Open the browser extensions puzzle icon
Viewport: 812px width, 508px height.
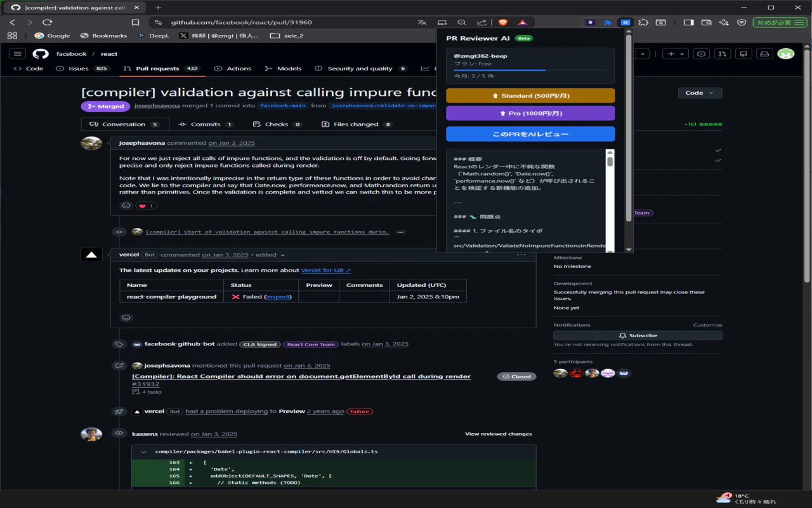pyautogui.click(x=643, y=22)
